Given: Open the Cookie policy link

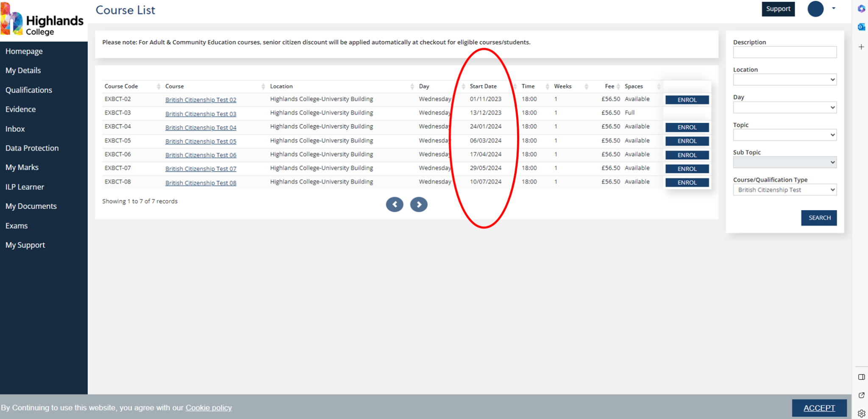Looking at the screenshot, I should pyautogui.click(x=209, y=408).
